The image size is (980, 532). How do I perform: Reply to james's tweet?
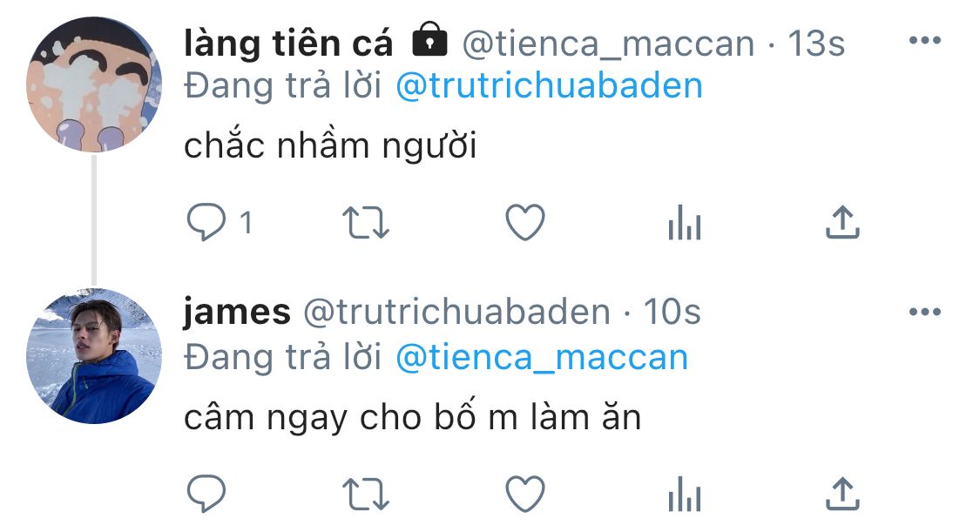(x=206, y=494)
